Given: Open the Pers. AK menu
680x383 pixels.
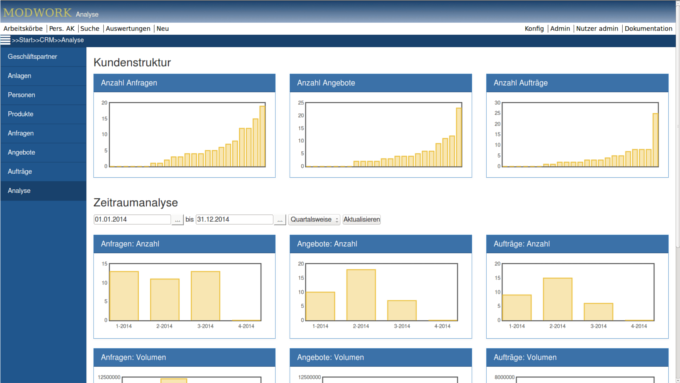Looking at the screenshot, I should (62, 29).
